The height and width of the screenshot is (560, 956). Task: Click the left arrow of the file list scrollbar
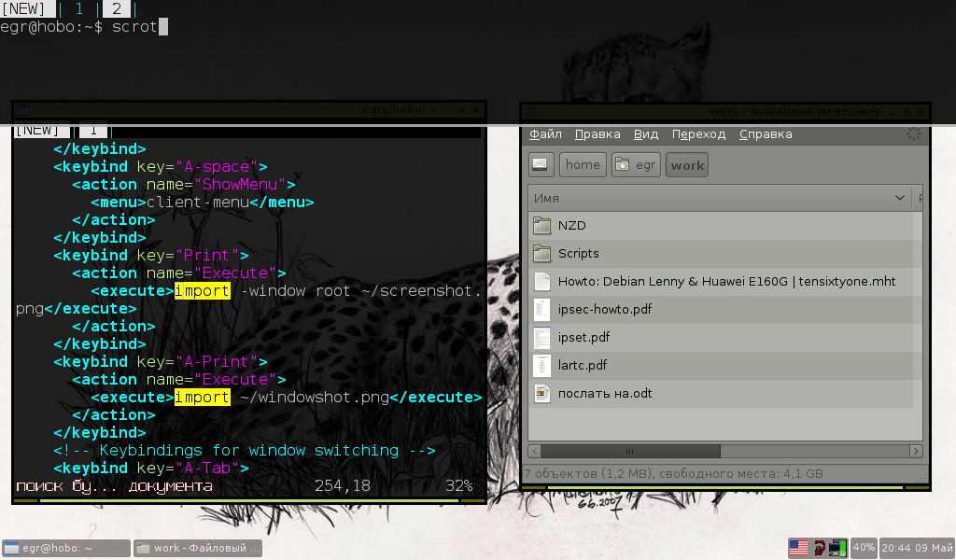[534, 452]
